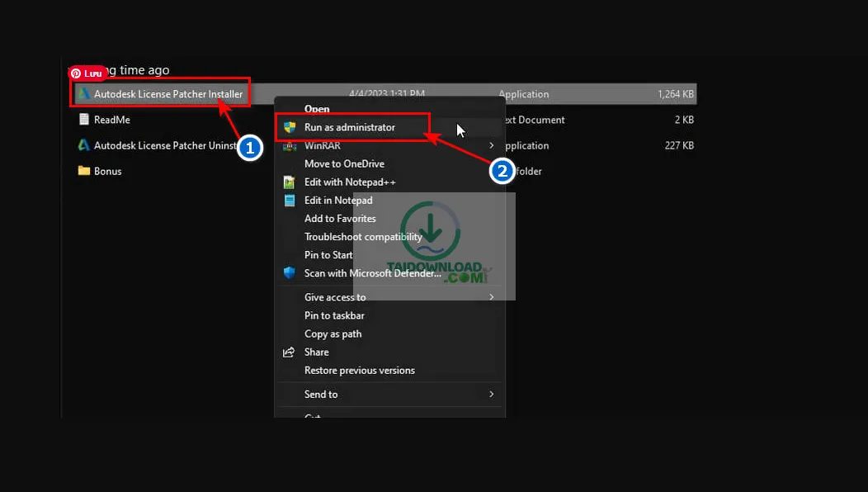Click the Notepad icon next to Edit in Notepad
The width and height of the screenshot is (868, 492).
click(x=289, y=201)
